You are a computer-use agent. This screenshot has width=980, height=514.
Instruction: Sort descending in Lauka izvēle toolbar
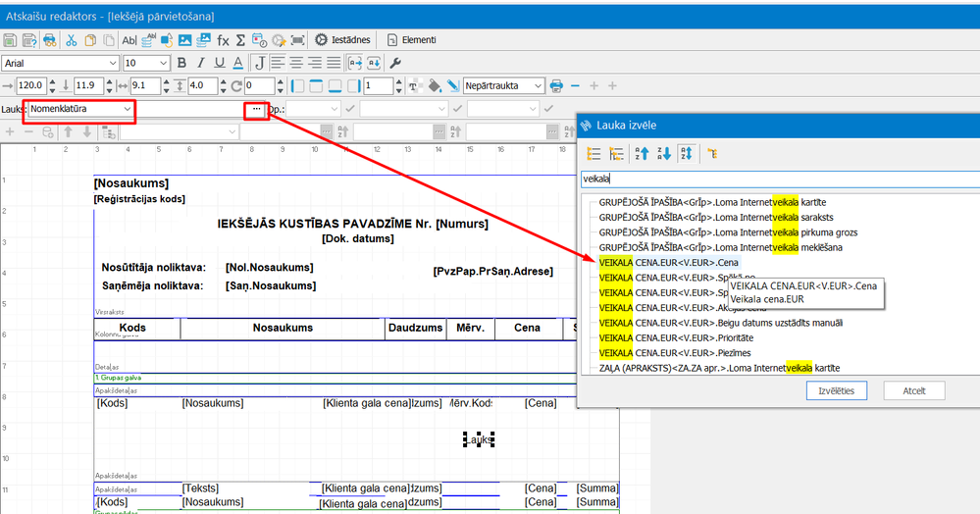click(x=664, y=153)
